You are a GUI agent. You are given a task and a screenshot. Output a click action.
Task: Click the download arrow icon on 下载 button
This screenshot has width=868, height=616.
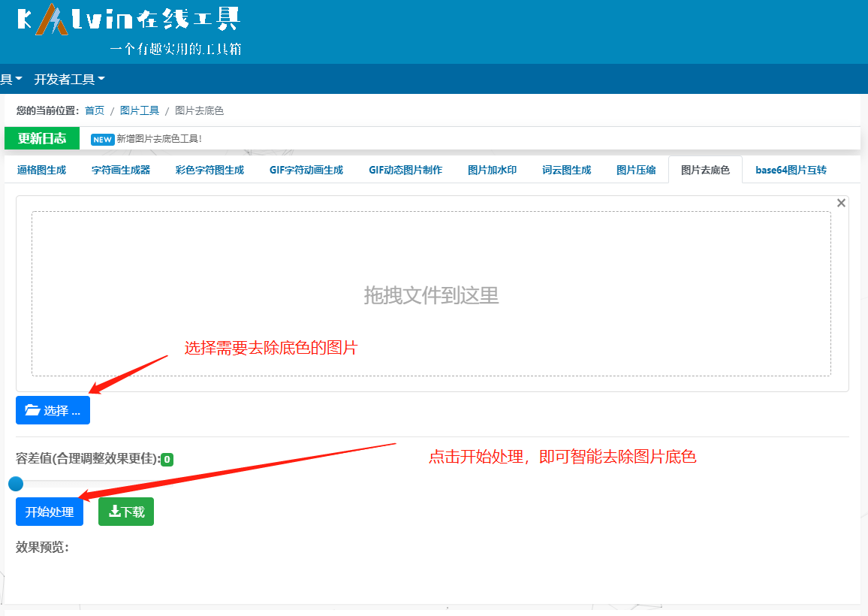coord(115,511)
